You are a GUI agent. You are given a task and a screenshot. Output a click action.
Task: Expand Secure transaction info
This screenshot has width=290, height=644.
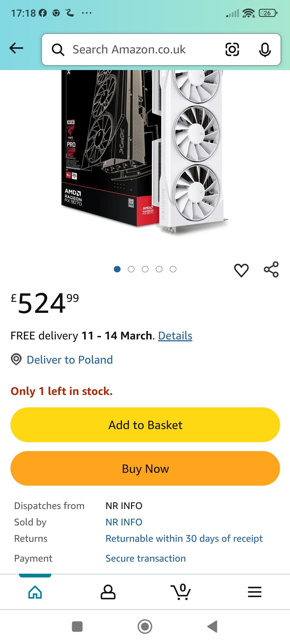(x=146, y=558)
